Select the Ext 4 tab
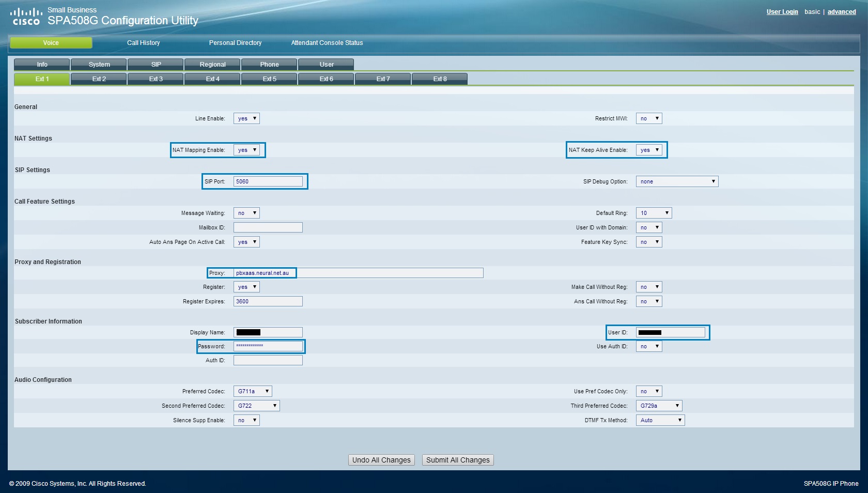868x493 pixels. click(212, 79)
